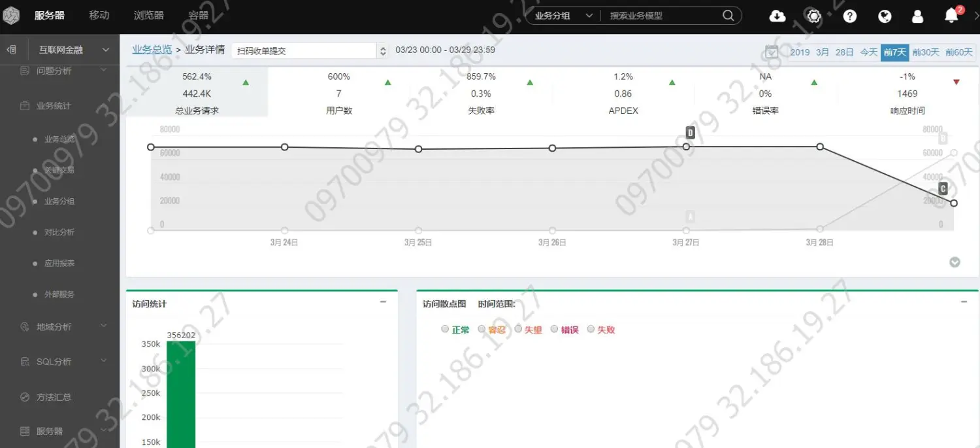The height and width of the screenshot is (448, 980).
Task: Expand the 服务器 sidebar section chevron
Action: click(x=104, y=431)
